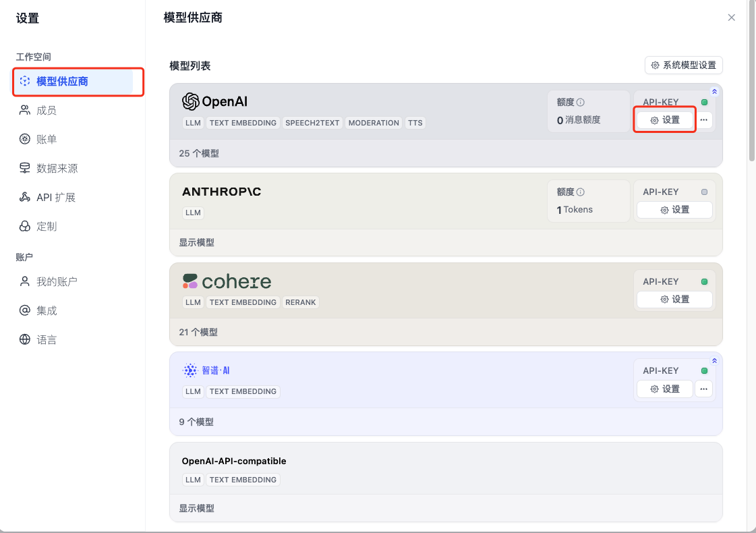Image resolution: width=756 pixels, height=533 pixels.
Task: Click the 系统模型设置 button
Action: tap(683, 65)
